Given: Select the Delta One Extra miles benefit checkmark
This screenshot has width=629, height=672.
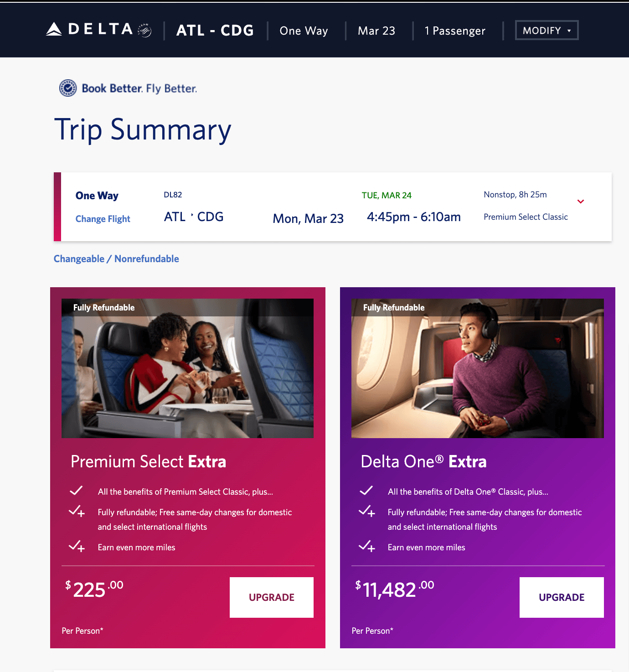Looking at the screenshot, I should [x=367, y=547].
